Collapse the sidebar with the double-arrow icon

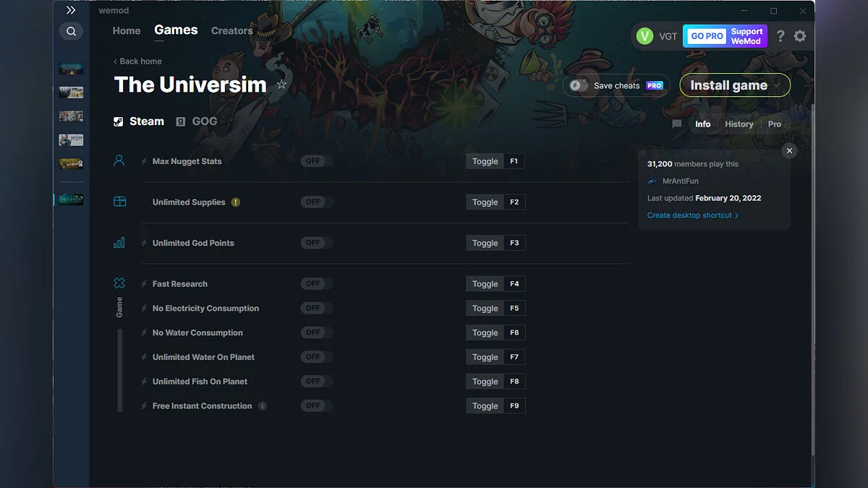click(x=70, y=10)
